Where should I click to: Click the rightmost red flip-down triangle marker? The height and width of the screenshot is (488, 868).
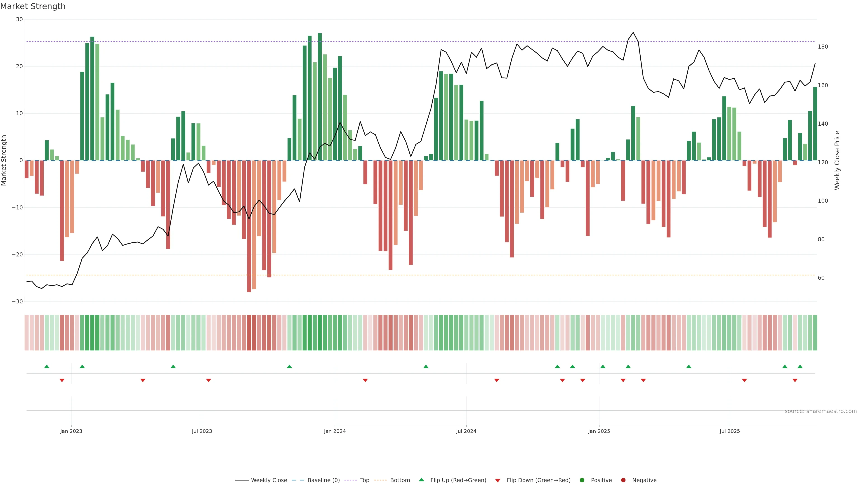795,380
